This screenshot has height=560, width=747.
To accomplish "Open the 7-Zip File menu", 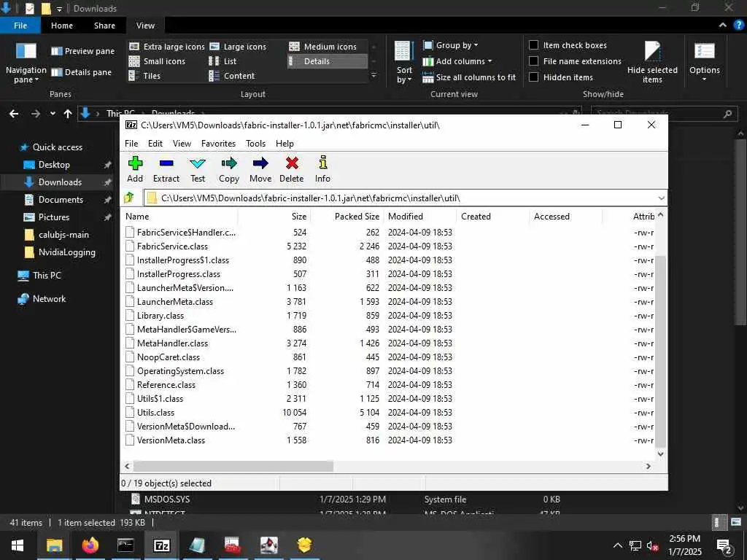I will point(131,144).
